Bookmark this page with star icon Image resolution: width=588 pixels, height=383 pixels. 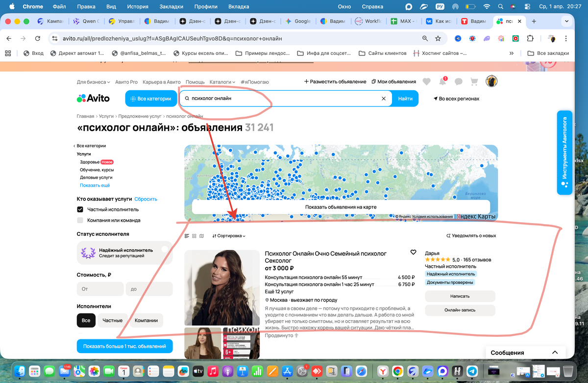pos(438,38)
